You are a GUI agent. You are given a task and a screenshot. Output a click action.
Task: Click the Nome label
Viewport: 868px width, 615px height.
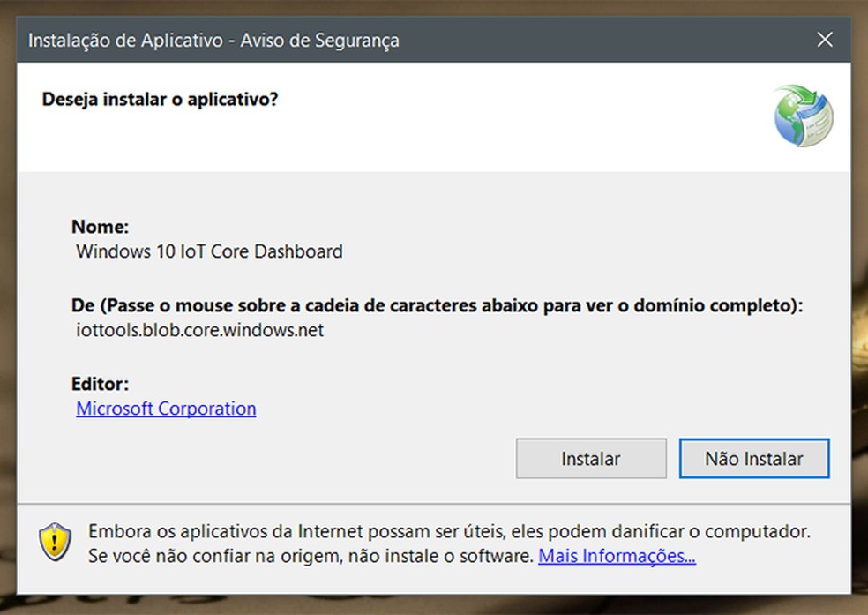(100, 227)
